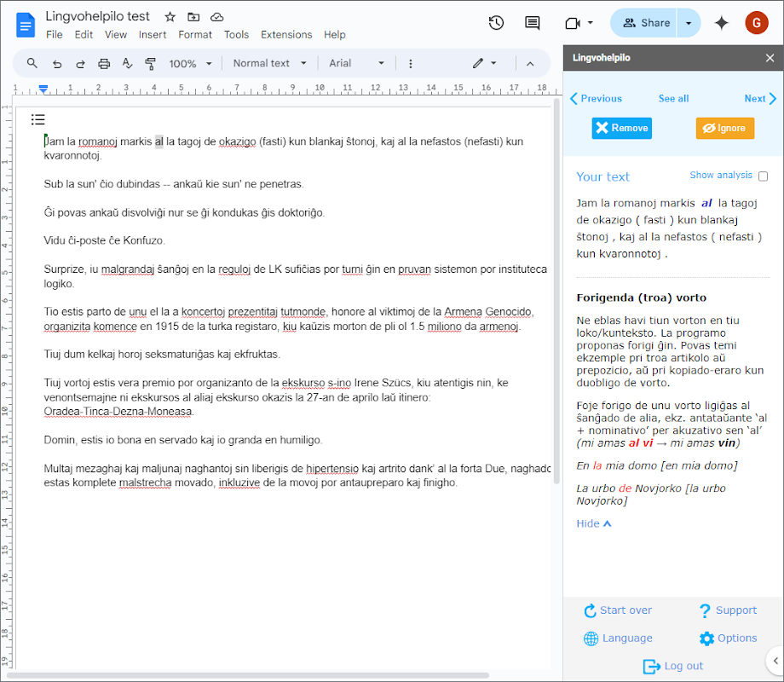Screen dimensions: 784x682
Task: Collapse explanation with Hide link
Action: tap(593, 523)
